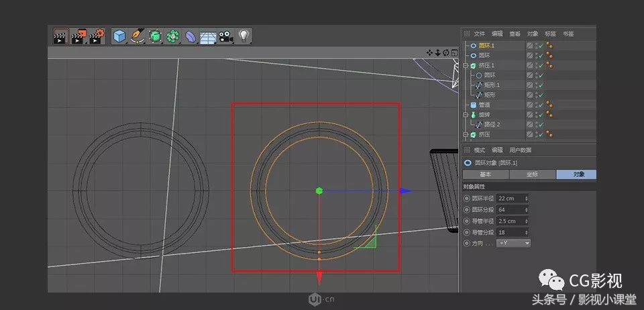The width and height of the screenshot is (644, 310).
Task: Click viewport zoom navigation icon
Action: point(438,52)
